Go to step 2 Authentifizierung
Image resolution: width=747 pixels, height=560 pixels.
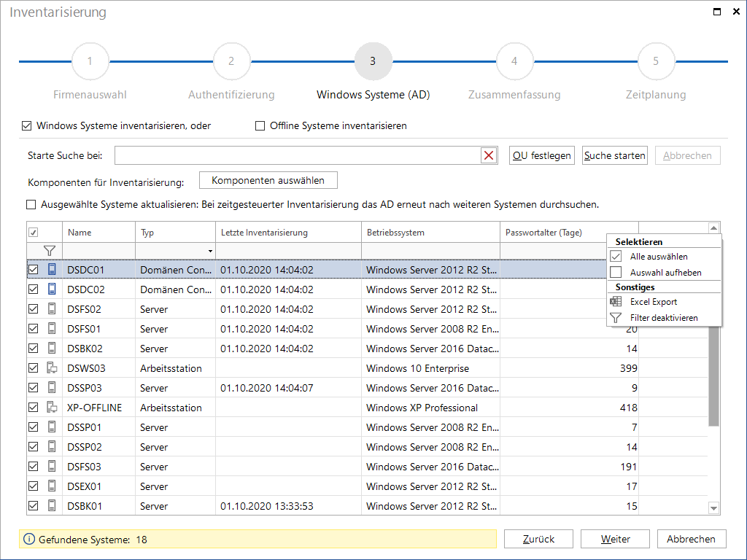pyautogui.click(x=231, y=61)
